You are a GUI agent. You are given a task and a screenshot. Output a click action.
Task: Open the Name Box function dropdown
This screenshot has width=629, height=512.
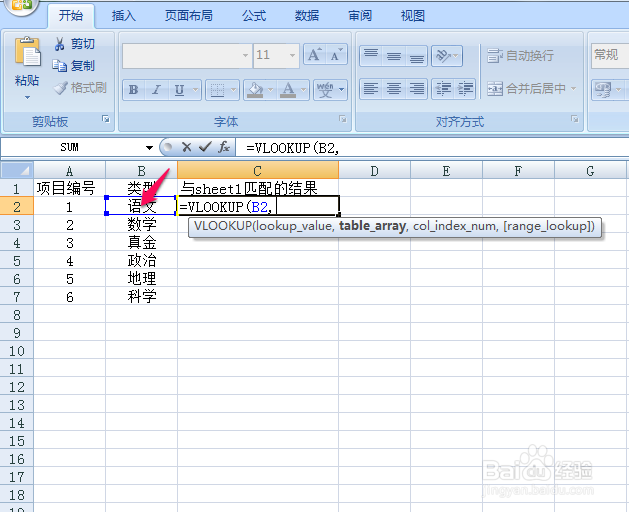click(x=149, y=148)
